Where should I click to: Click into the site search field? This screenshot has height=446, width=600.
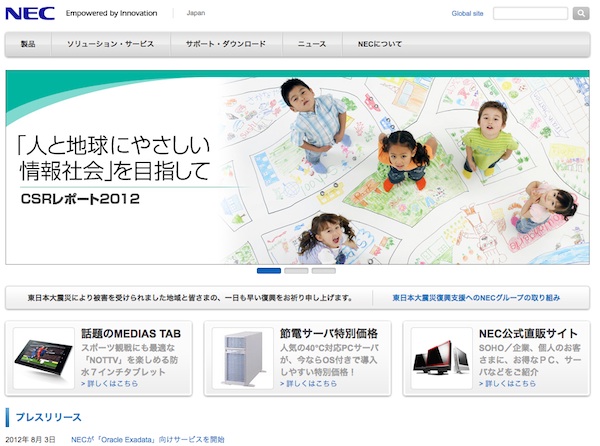pyautogui.click(x=530, y=14)
